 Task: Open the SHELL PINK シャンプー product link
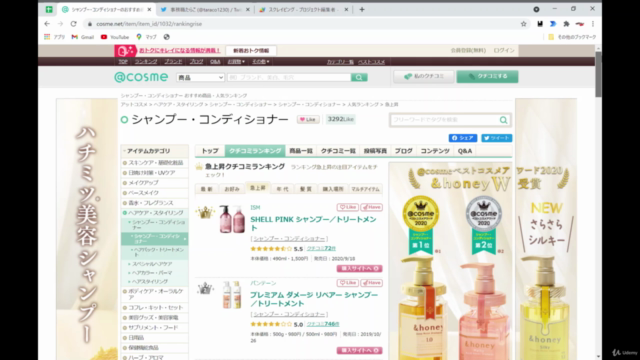click(313, 223)
